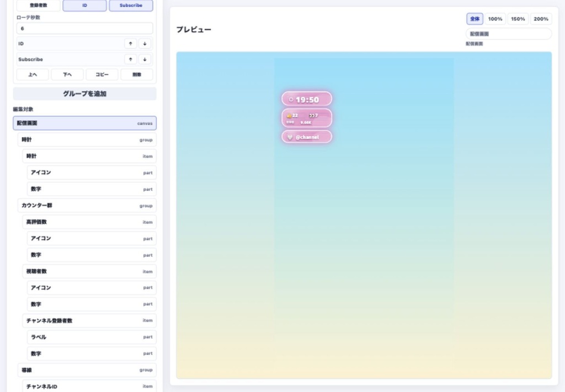Select the 視聴者数 item row

[x=89, y=271]
